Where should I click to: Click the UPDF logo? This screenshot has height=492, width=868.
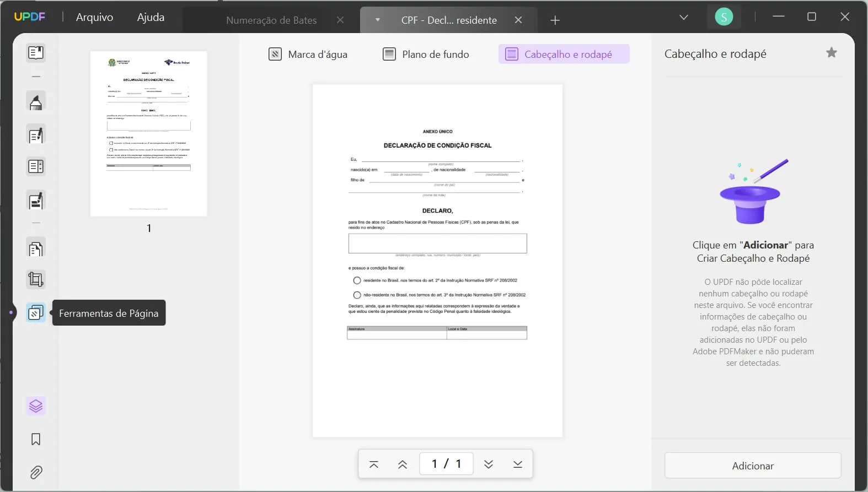click(x=30, y=17)
